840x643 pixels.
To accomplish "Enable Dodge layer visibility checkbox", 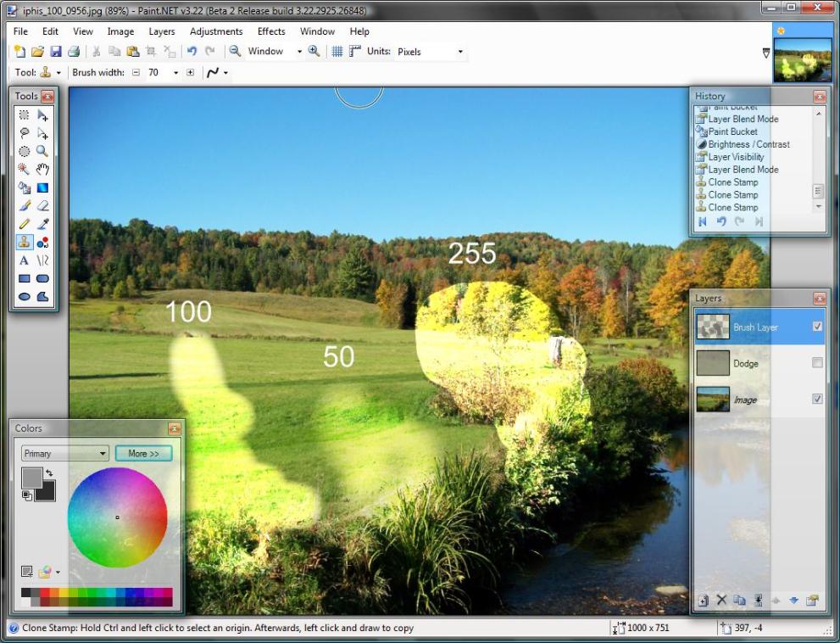I will (x=817, y=363).
